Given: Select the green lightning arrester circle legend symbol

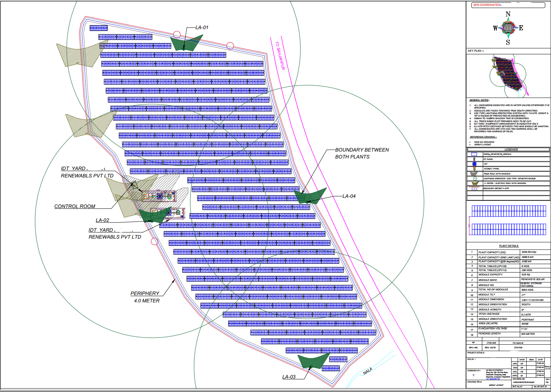Looking at the screenshot, I should point(475,179).
